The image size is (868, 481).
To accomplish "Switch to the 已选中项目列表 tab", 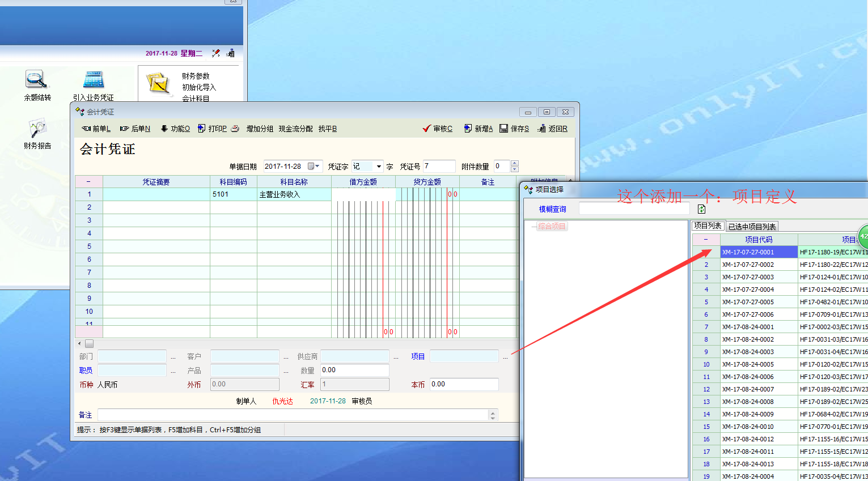I will tap(752, 227).
